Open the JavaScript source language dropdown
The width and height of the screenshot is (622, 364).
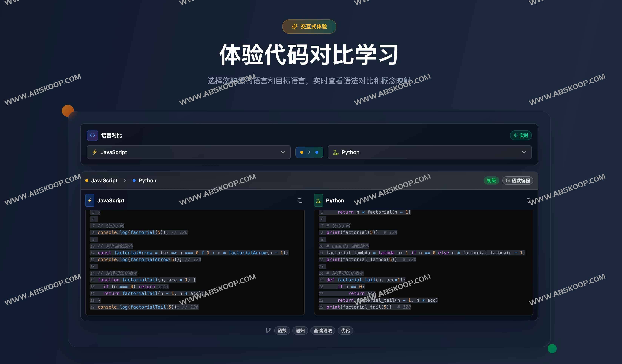pyautogui.click(x=189, y=152)
